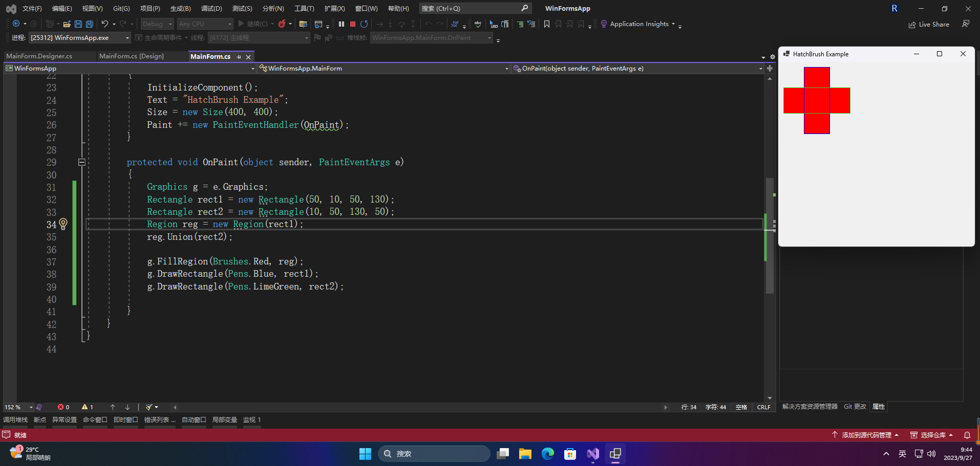The width and height of the screenshot is (980, 466).
Task: Open the 编辑(E) menu
Action: (62, 8)
